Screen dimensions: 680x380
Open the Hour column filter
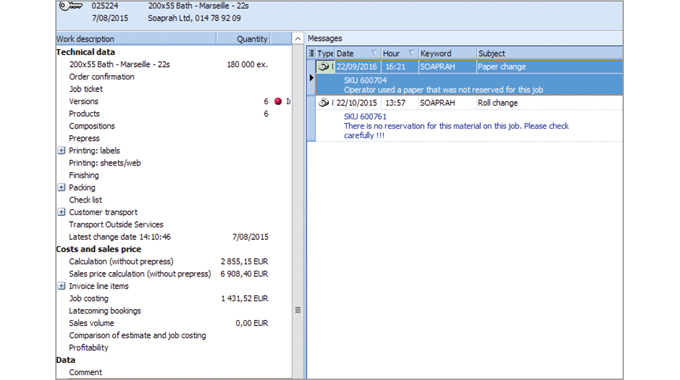411,53
